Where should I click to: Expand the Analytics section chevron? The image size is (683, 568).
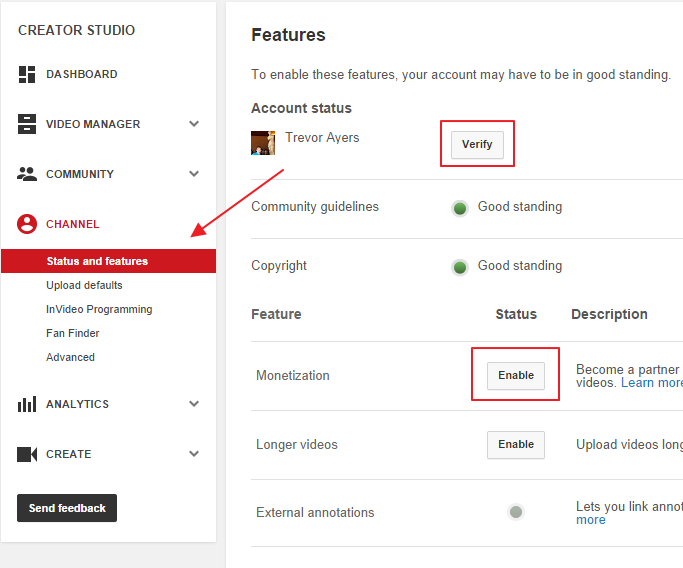[194, 404]
